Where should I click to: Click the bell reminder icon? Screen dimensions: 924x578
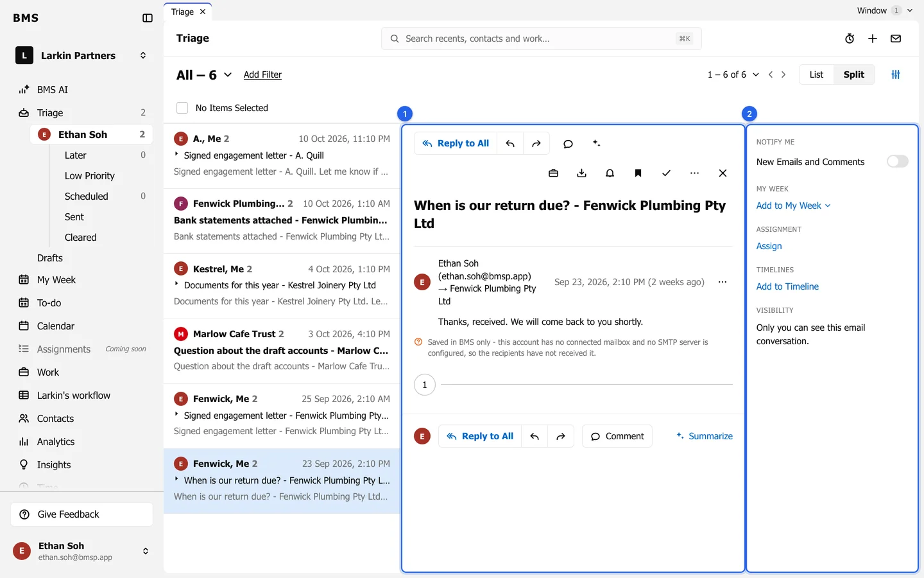click(x=610, y=173)
